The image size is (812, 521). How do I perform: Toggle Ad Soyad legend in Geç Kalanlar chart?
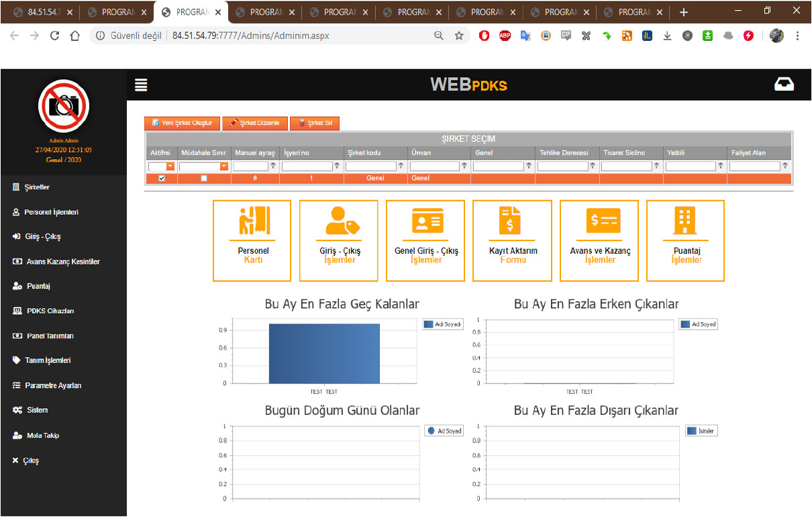tap(443, 324)
